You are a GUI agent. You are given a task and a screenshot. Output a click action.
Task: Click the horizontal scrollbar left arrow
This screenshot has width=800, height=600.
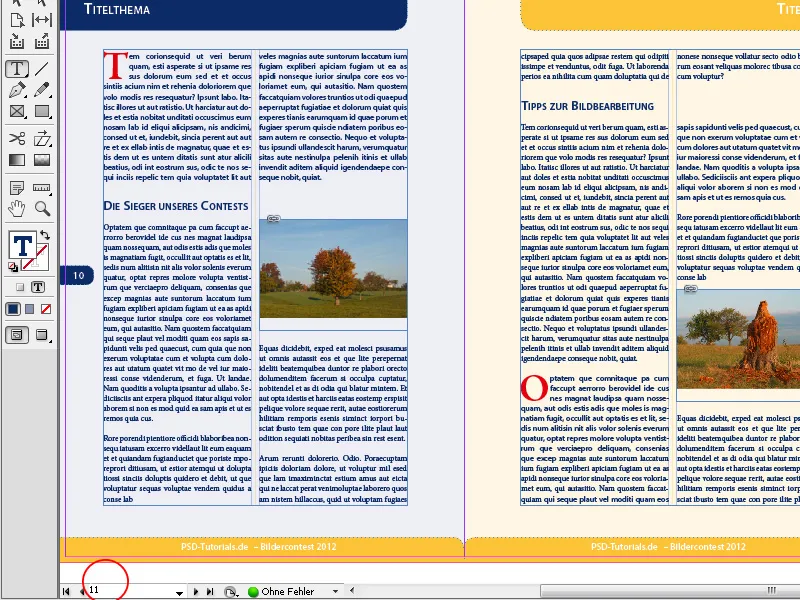point(352,591)
